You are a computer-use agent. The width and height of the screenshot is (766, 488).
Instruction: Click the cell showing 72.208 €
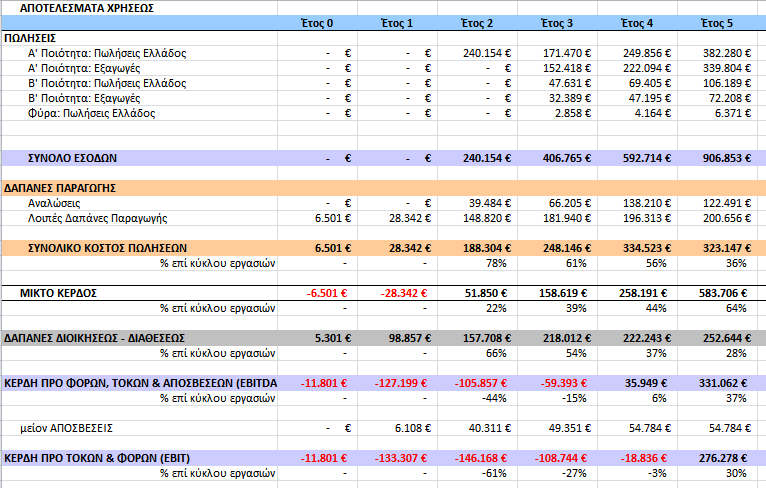click(730, 98)
